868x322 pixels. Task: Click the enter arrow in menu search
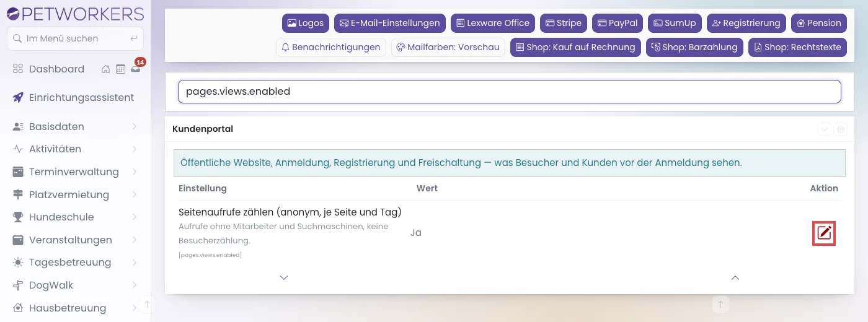134,38
